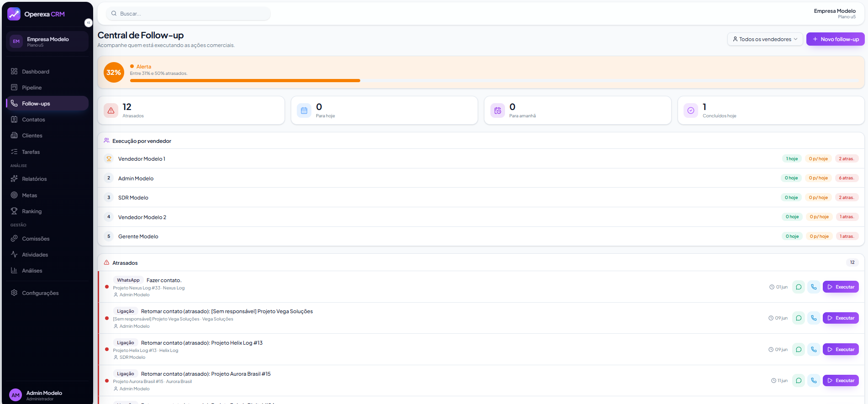Click the Empresa Modelo account at top right
The height and width of the screenshot is (404, 868).
835,14
